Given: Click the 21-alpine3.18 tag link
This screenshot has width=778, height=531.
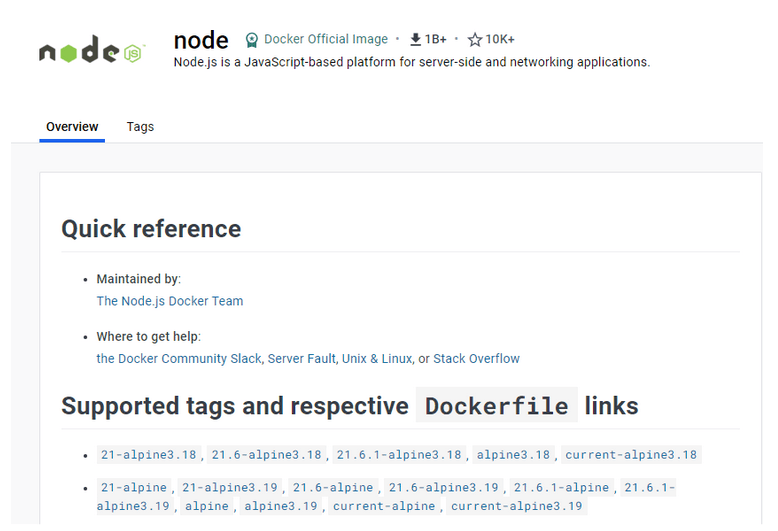Looking at the screenshot, I should 149,455.
